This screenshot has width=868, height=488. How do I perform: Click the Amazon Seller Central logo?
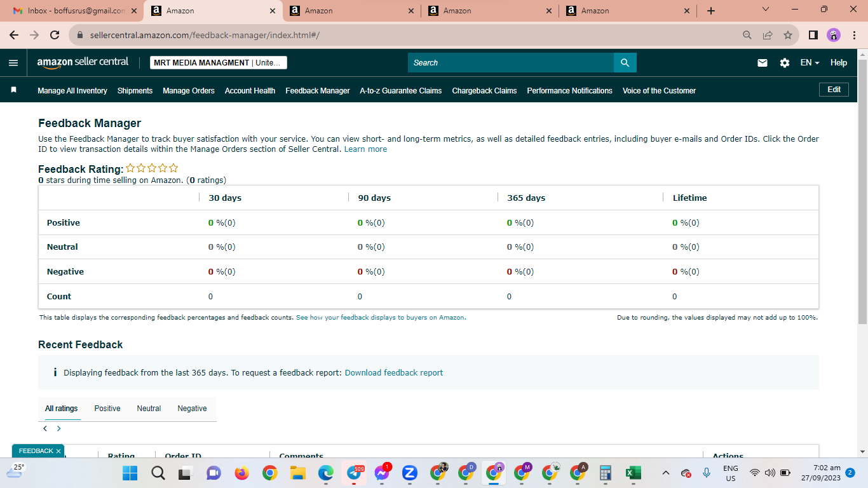coord(83,62)
